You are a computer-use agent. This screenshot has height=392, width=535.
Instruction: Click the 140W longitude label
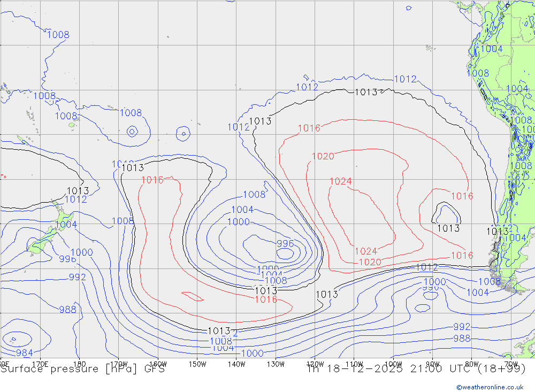point(236,364)
